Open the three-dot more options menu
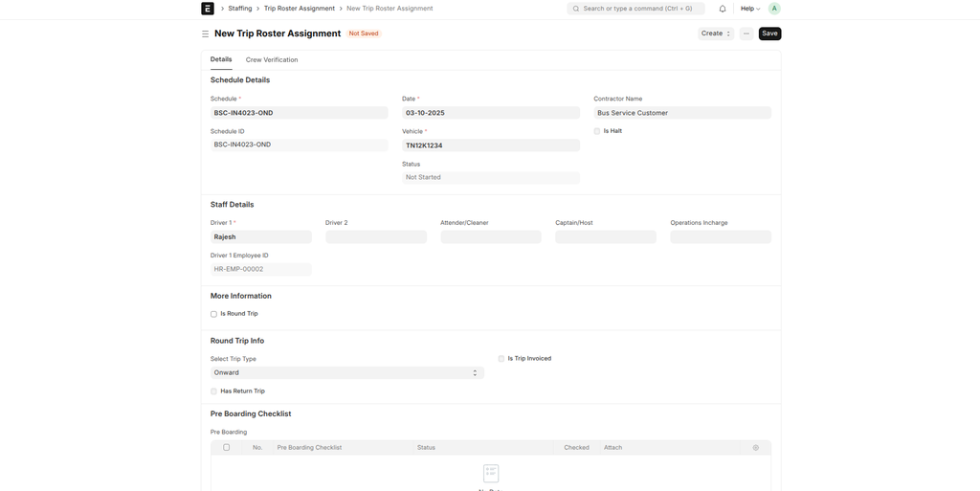 tap(746, 33)
